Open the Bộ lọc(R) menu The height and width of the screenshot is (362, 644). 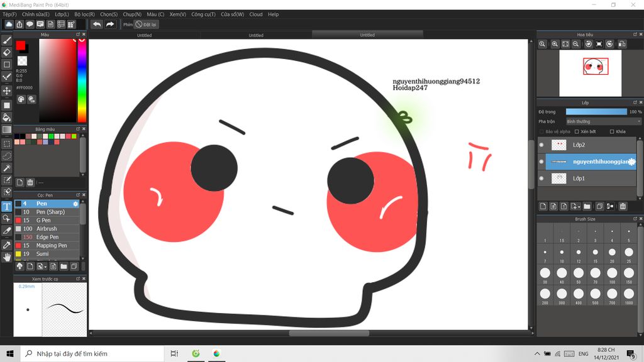point(85,14)
